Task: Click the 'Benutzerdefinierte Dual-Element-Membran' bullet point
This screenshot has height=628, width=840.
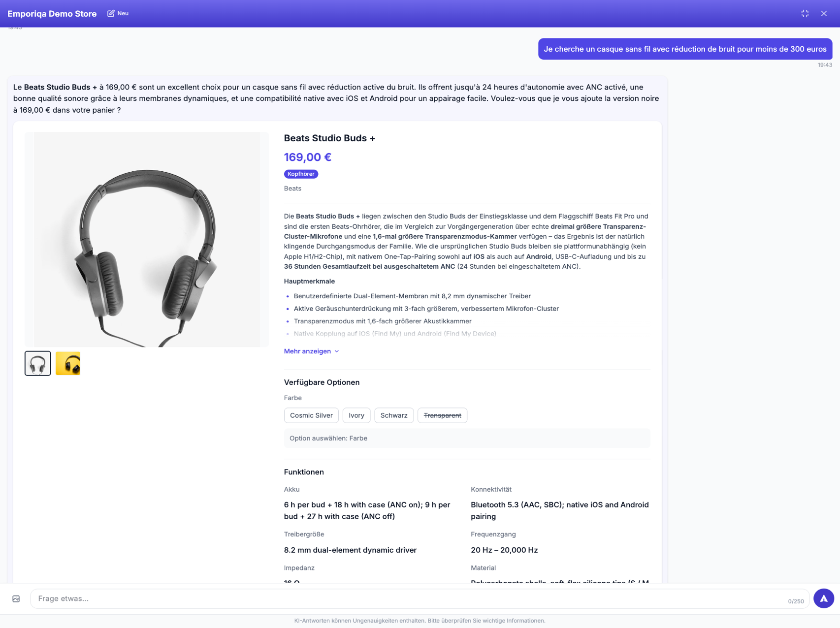Action: pyautogui.click(x=412, y=296)
